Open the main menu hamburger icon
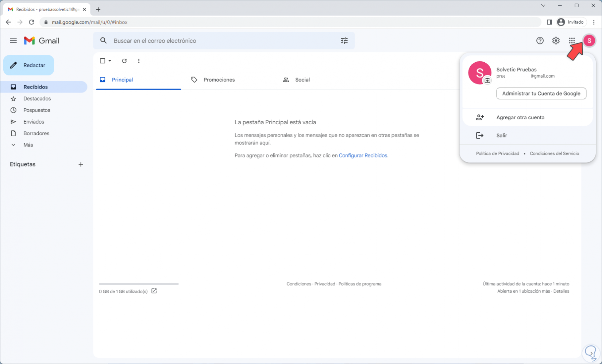602x364 pixels. (x=13, y=40)
